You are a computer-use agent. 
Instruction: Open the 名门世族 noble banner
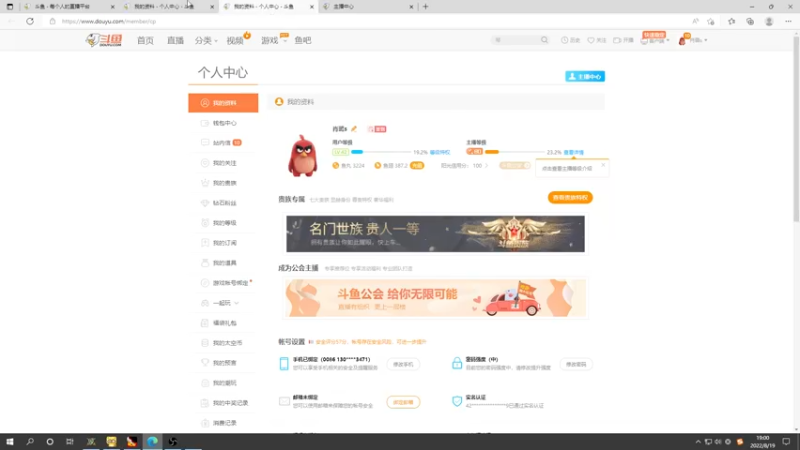point(435,234)
